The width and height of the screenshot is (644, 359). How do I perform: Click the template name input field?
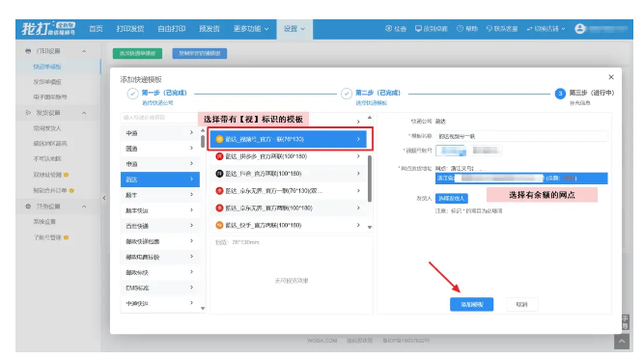[x=521, y=136]
